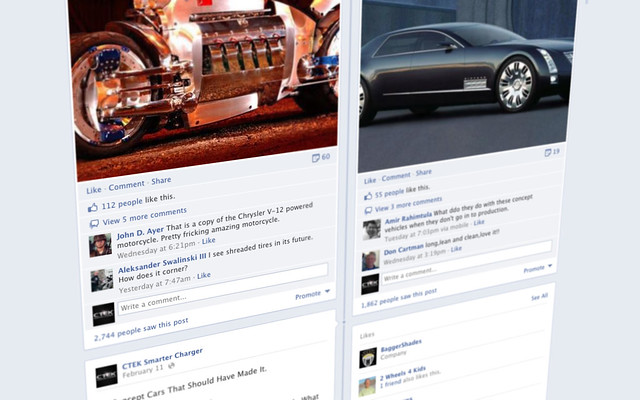Click See All in Likes box
640x400 pixels.
[x=539, y=297]
